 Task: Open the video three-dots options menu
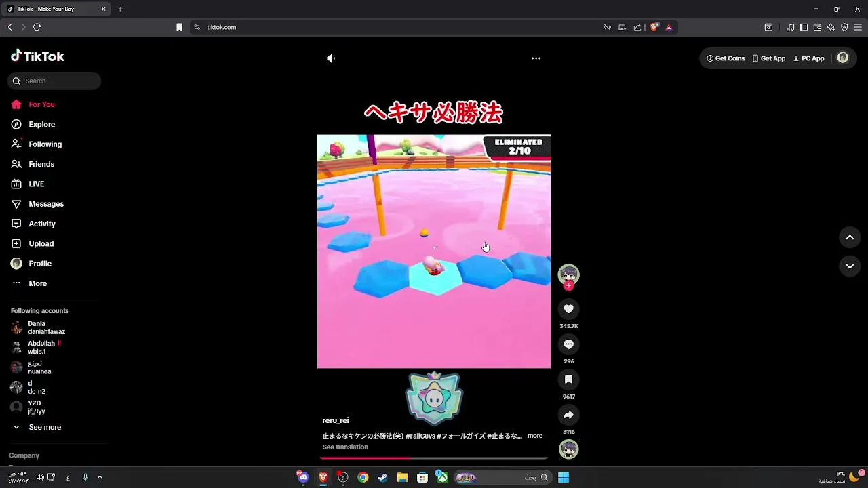click(536, 58)
